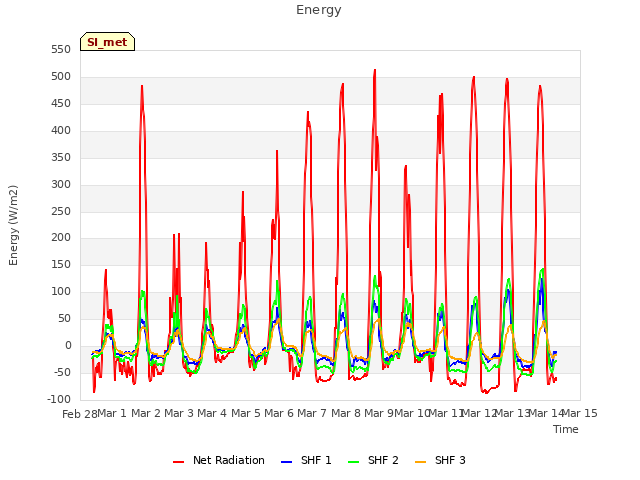Image resolution: width=640 pixels, height=480 pixels.
Task: Click the Mar 9 Net Radiation peak near 510
Action: pos(375,71)
